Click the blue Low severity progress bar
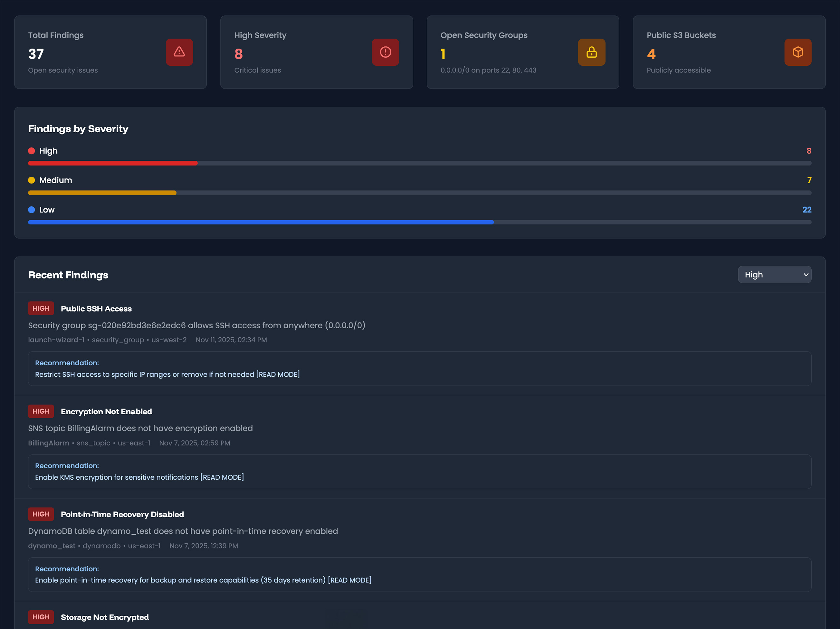The height and width of the screenshot is (629, 840). (x=261, y=222)
